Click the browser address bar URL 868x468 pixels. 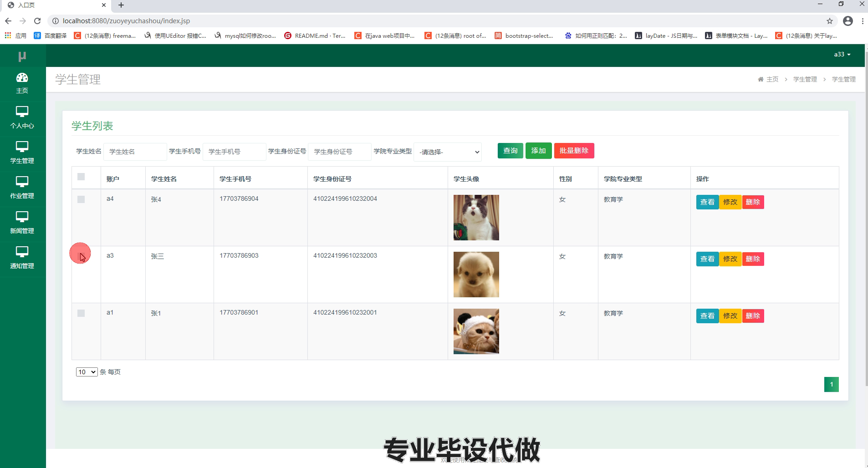pos(126,21)
